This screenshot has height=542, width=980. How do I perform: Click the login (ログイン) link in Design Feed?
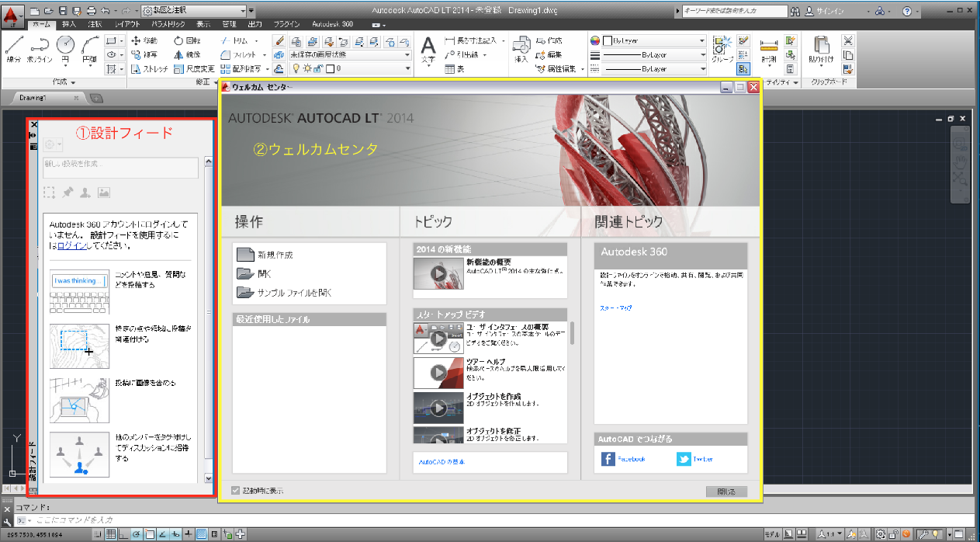click(72, 245)
